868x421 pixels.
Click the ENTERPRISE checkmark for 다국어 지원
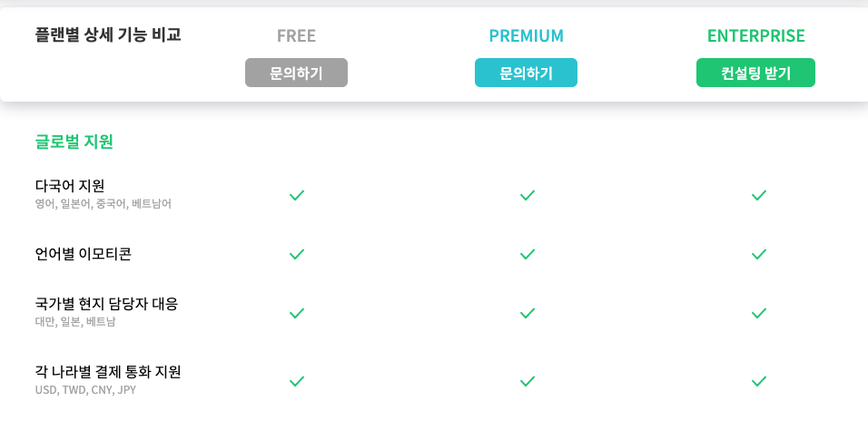coord(759,195)
